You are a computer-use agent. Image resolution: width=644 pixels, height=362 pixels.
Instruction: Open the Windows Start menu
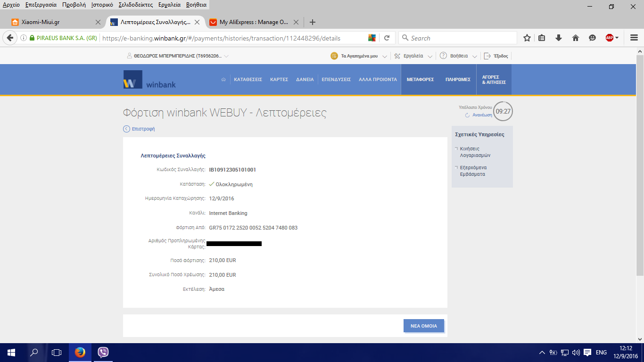[11, 352]
